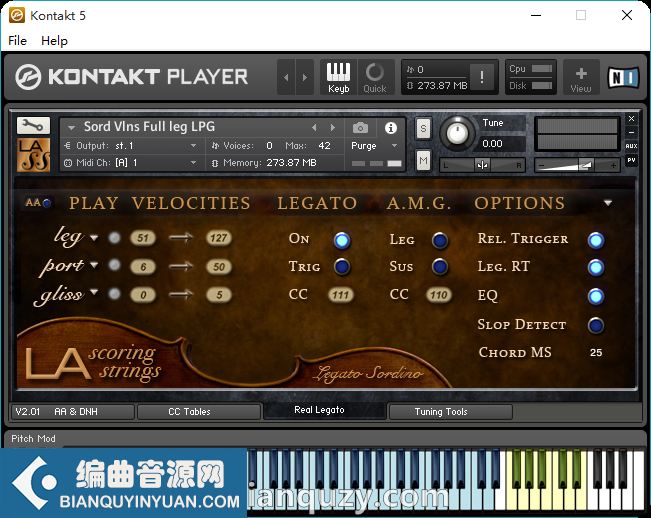
Task: Open the View plus icon
Action: pos(581,79)
